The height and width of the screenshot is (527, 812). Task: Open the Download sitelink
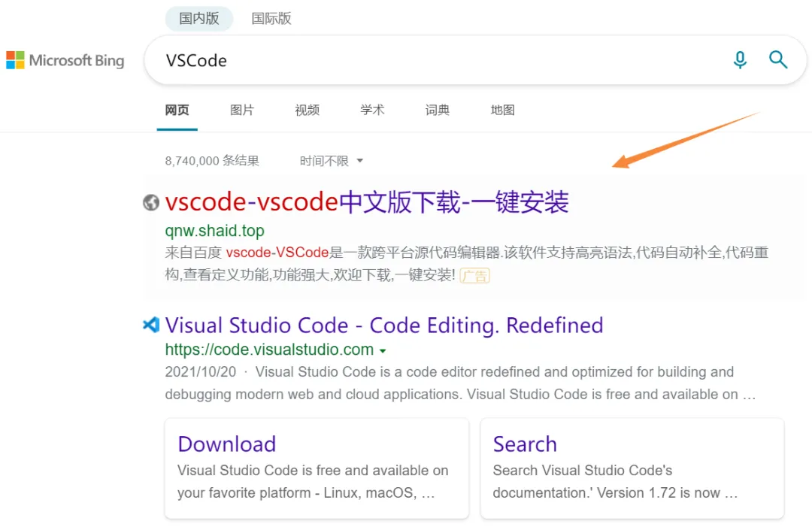pyautogui.click(x=227, y=444)
